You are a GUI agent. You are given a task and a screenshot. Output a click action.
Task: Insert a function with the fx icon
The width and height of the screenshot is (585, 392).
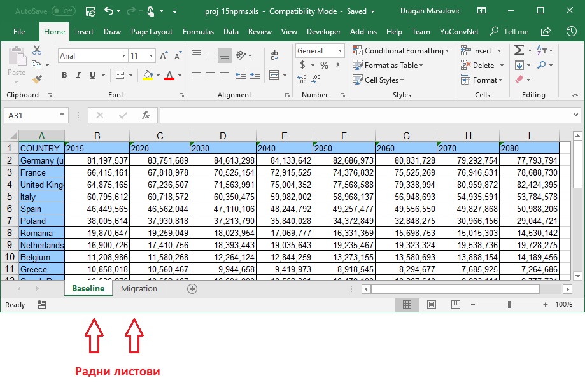[146, 115]
